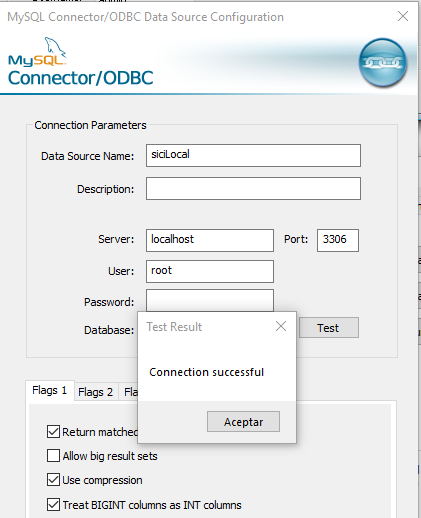Close the Test Result dialog

click(x=281, y=326)
